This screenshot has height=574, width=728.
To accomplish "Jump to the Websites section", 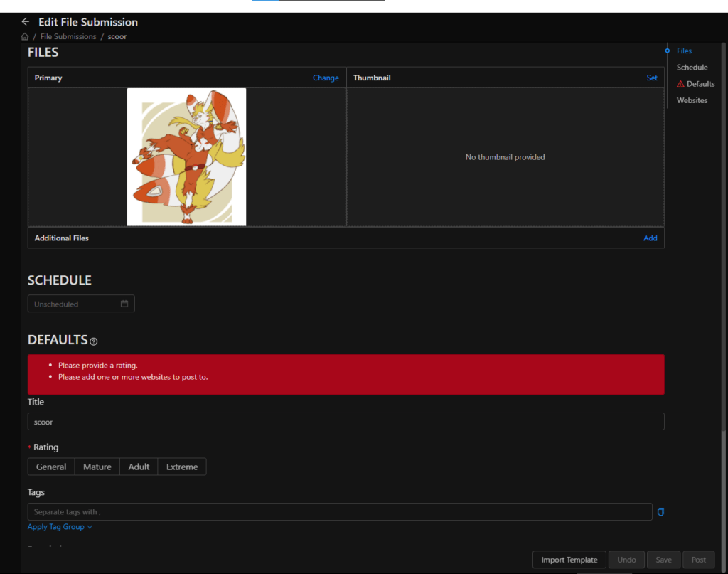I will coord(692,100).
